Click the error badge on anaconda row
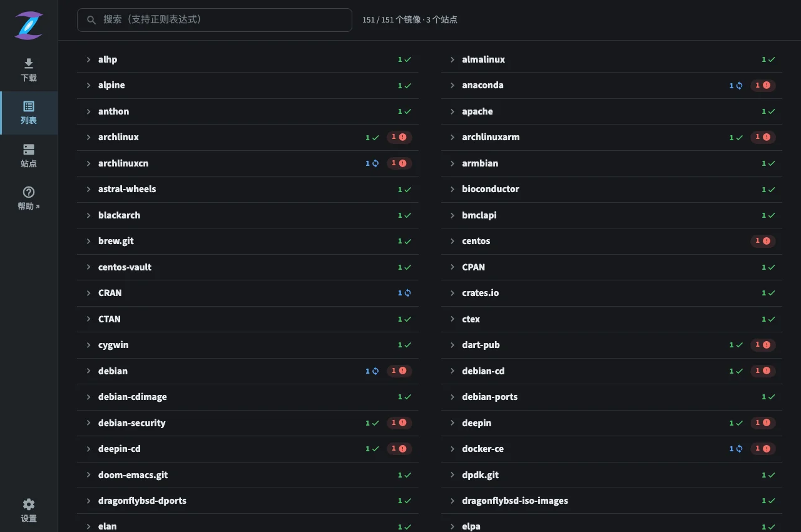Image resolution: width=801 pixels, height=532 pixels. (x=763, y=85)
